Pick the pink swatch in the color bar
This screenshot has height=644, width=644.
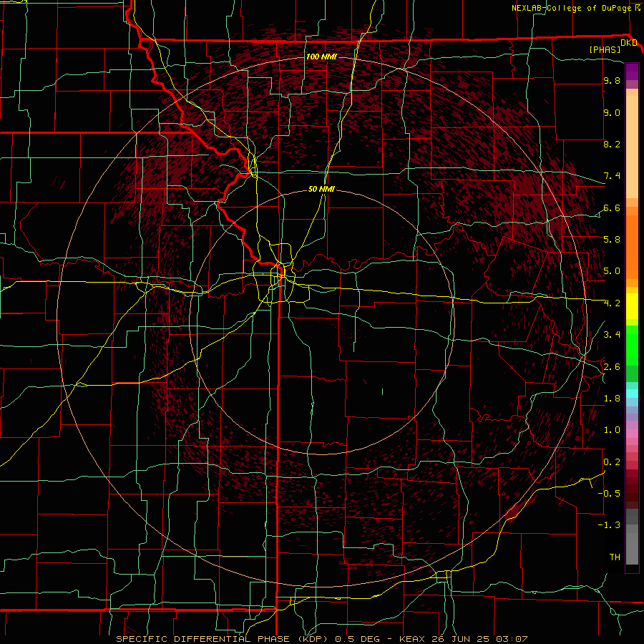(x=632, y=434)
